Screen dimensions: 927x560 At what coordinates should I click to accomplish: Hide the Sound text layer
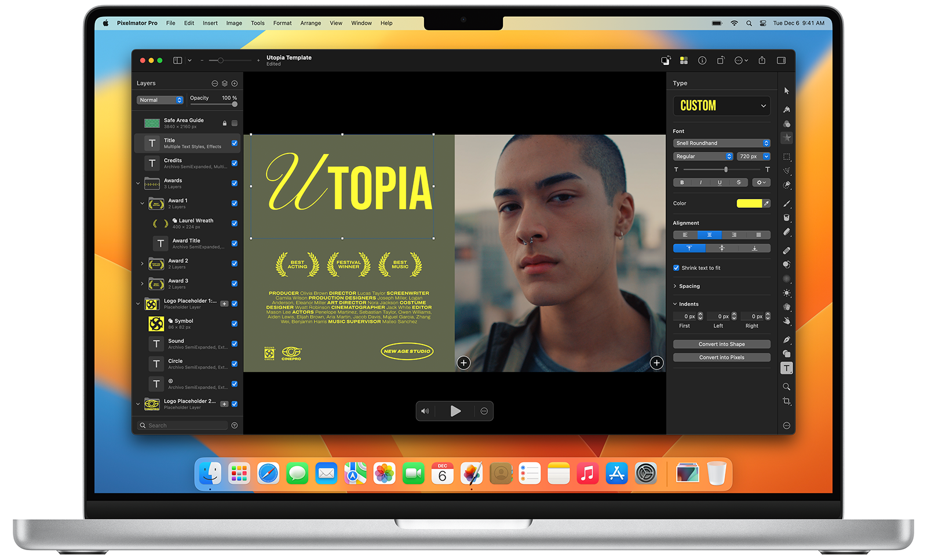coord(235,344)
